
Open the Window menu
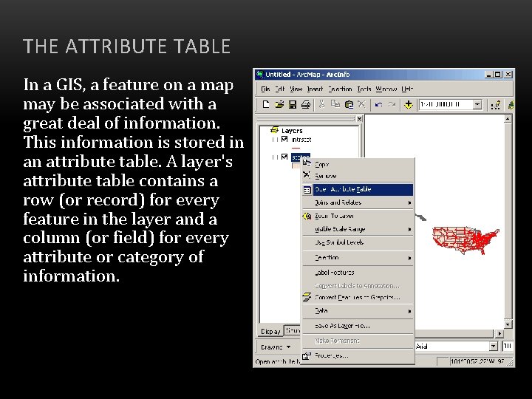(386, 89)
